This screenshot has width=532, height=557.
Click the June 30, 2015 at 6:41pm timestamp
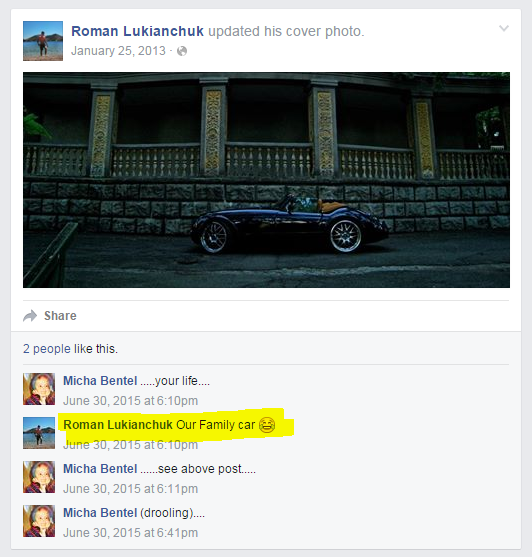(x=130, y=533)
